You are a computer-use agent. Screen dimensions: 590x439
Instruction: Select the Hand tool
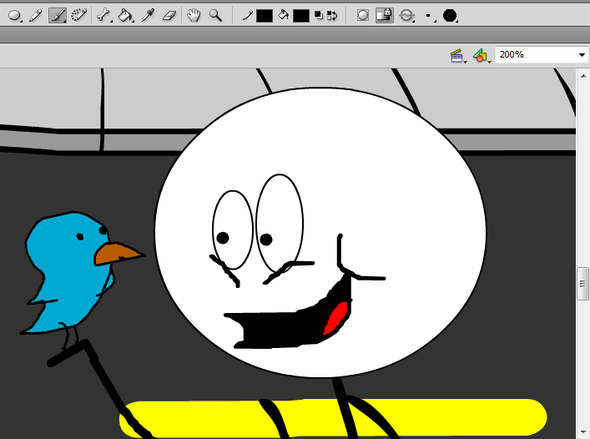[x=194, y=16]
